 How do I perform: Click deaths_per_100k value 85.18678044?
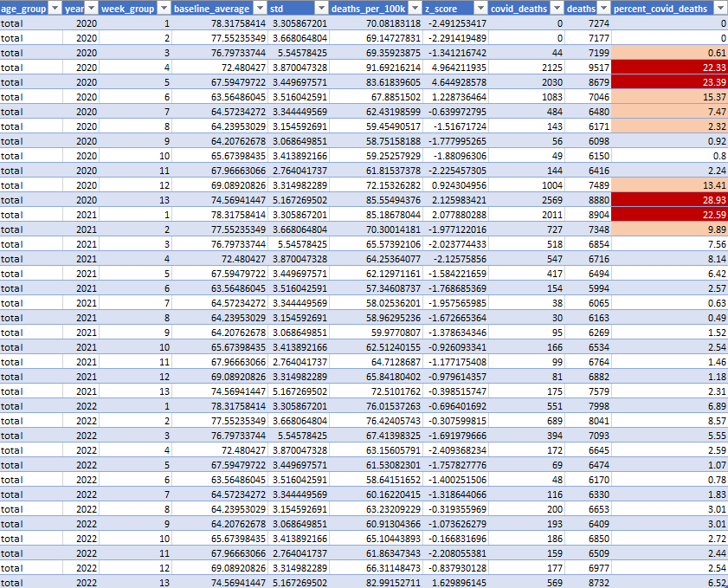[393, 215]
